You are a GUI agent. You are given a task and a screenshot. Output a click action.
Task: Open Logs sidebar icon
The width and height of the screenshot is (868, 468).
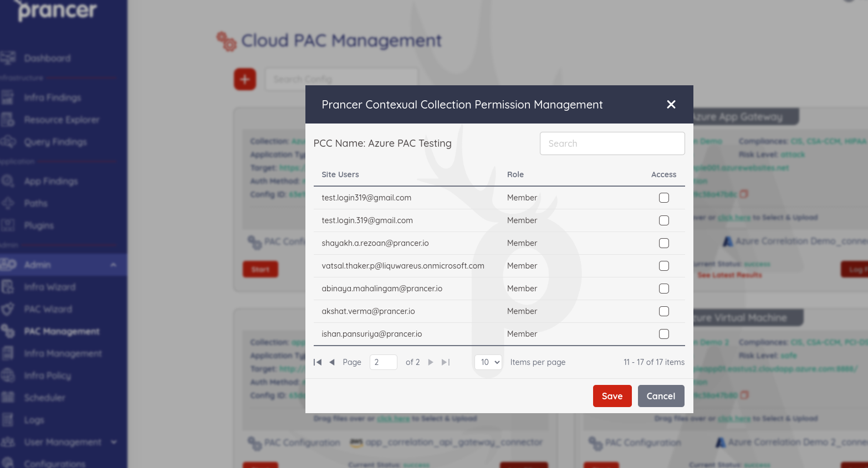tap(8, 420)
